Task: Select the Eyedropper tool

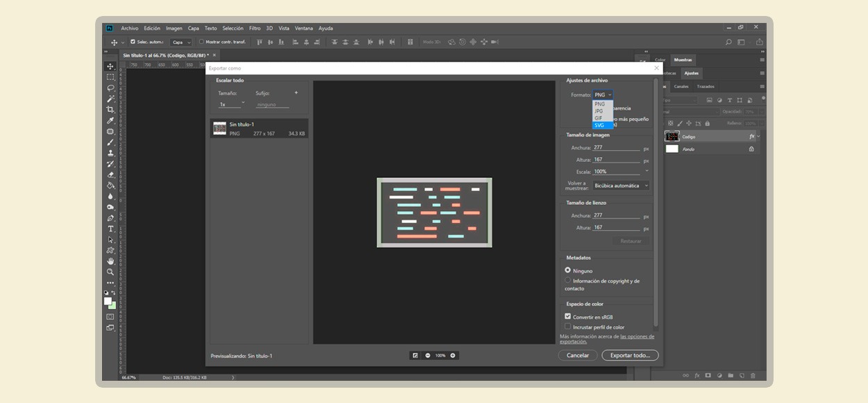Action: 110,121
